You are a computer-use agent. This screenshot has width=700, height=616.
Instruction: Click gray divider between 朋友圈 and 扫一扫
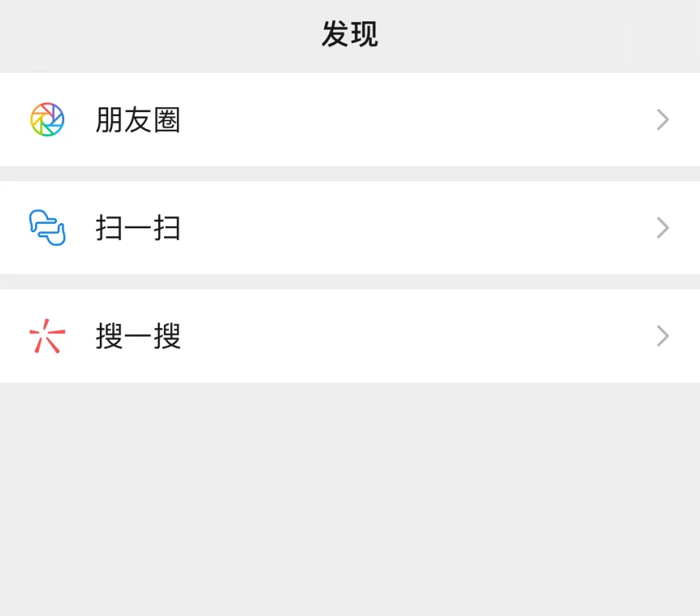[350, 173]
